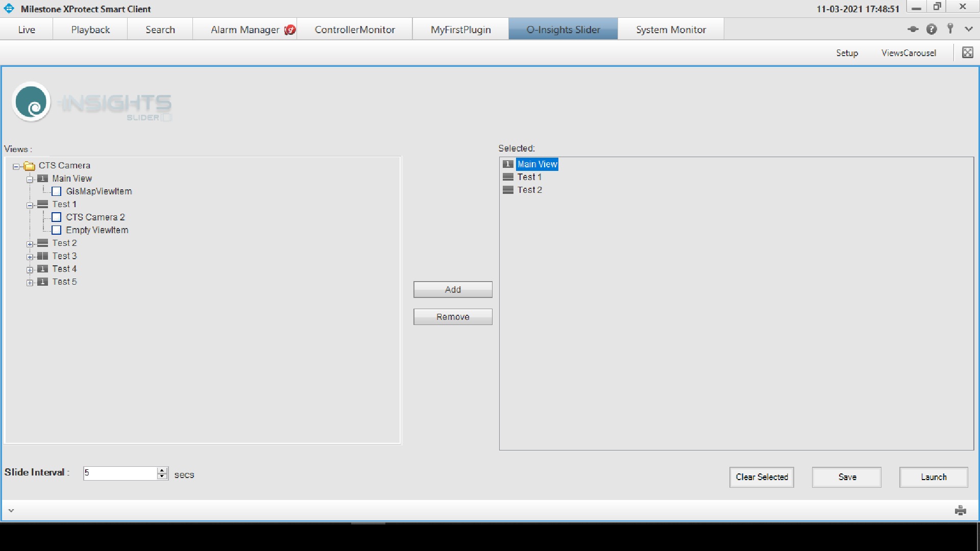Viewport: 980px width, 551px height.
Task: Click the Test 5 layout icon in tree
Action: [43, 282]
